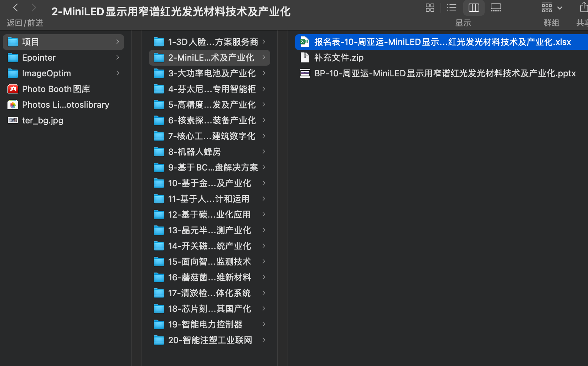Select the 报名表-10 Excel file

tap(442, 42)
